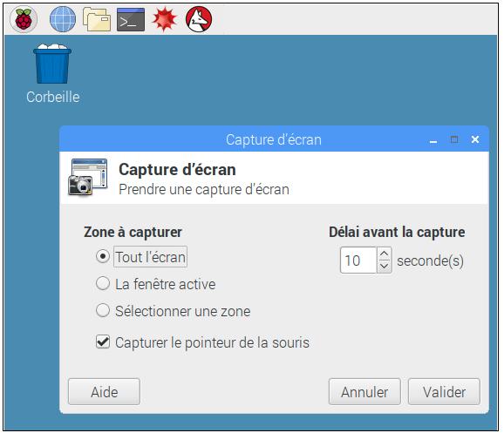
Task: Open the Raspberry Pi main menu
Action: (x=24, y=19)
